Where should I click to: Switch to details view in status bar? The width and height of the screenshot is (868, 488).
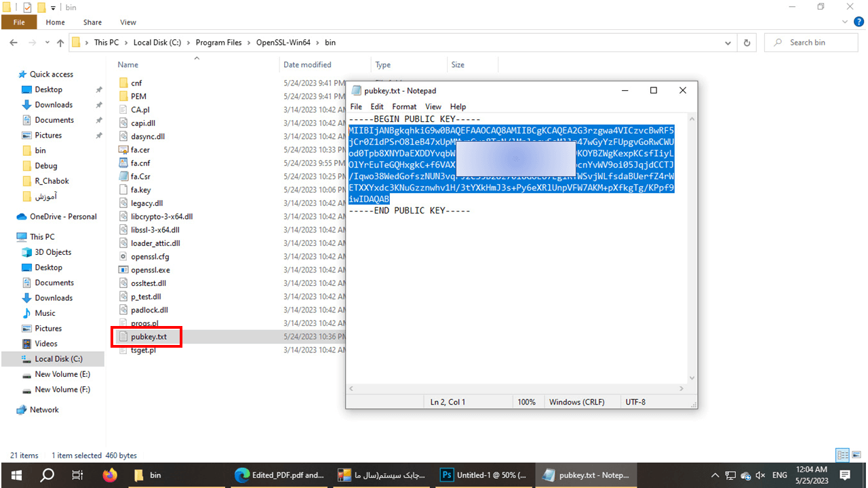pos(842,455)
